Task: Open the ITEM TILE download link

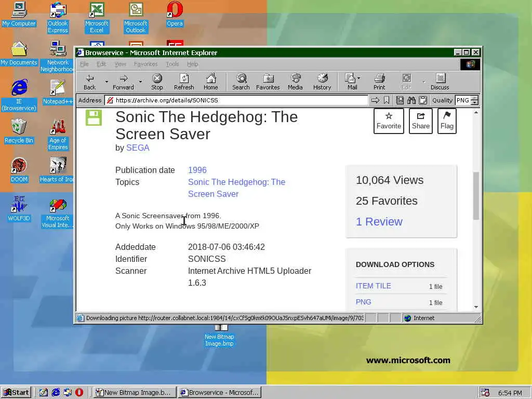Action: [x=373, y=286]
